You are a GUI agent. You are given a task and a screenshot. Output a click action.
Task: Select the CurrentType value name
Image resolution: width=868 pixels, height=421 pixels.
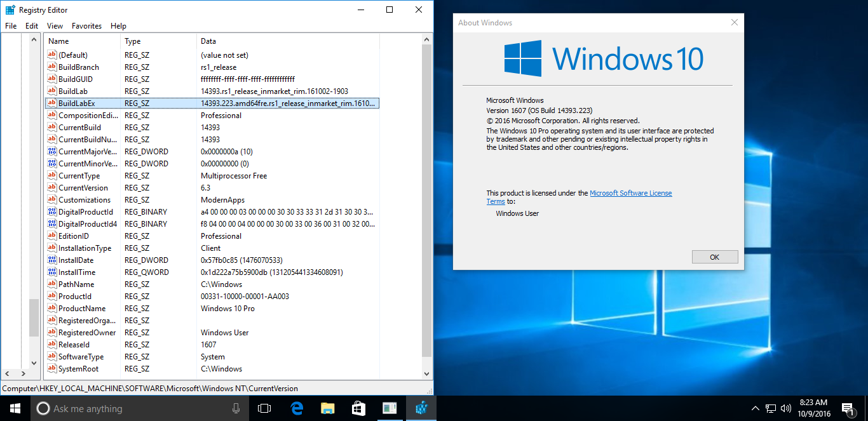coord(79,176)
